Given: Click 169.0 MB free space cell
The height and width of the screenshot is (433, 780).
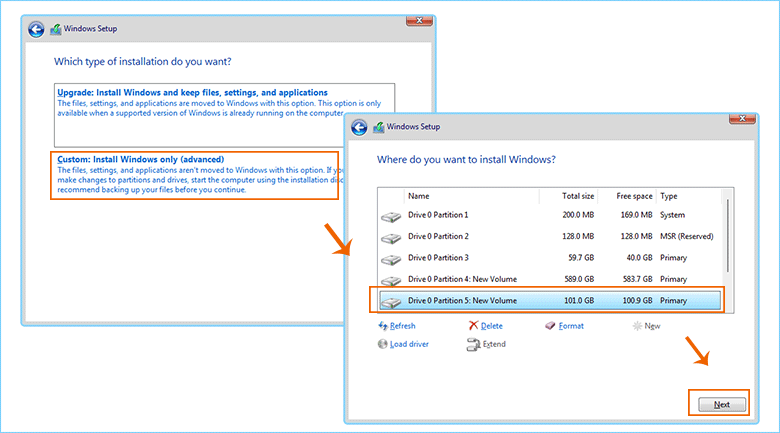Looking at the screenshot, I should (x=636, y=215).
